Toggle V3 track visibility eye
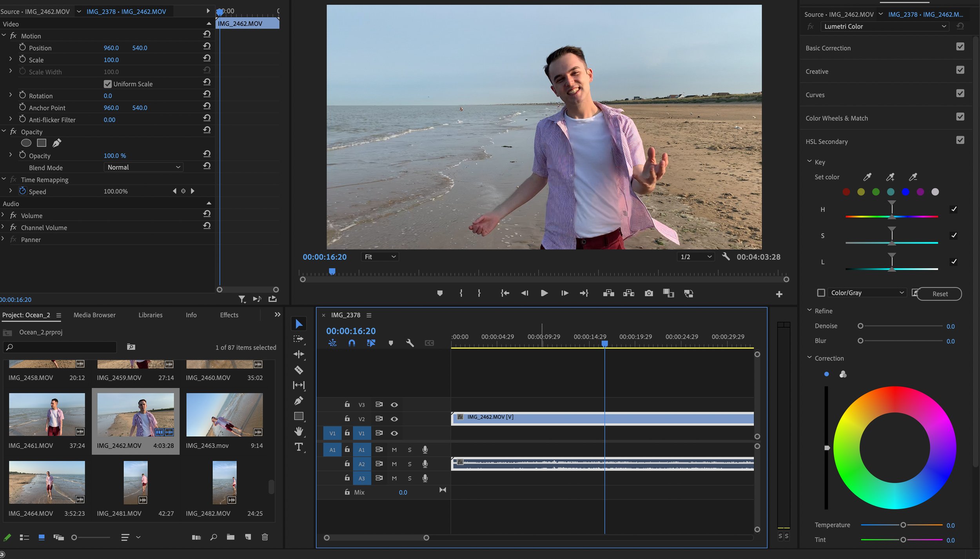The width and height of the screenshot is (980, 559). 394,405
